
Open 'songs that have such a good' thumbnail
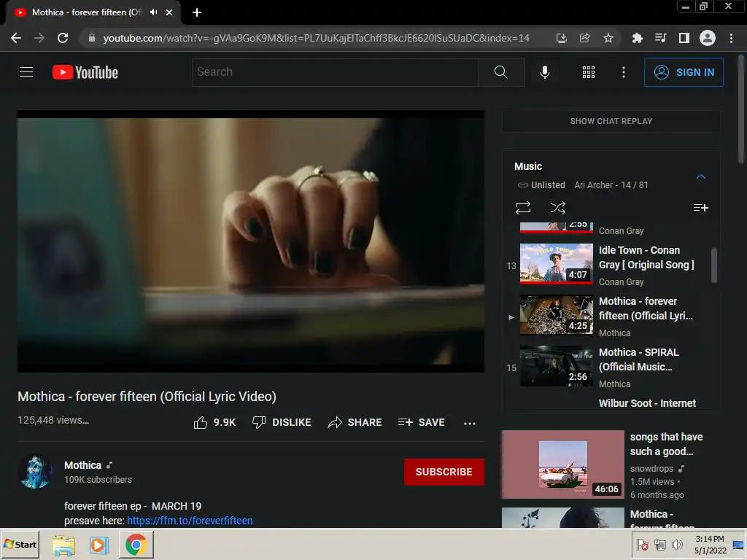pyautogui.click(x=562, y=464)
